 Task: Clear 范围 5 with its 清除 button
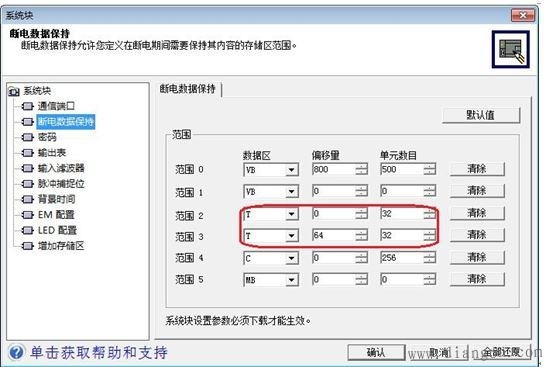477,279
